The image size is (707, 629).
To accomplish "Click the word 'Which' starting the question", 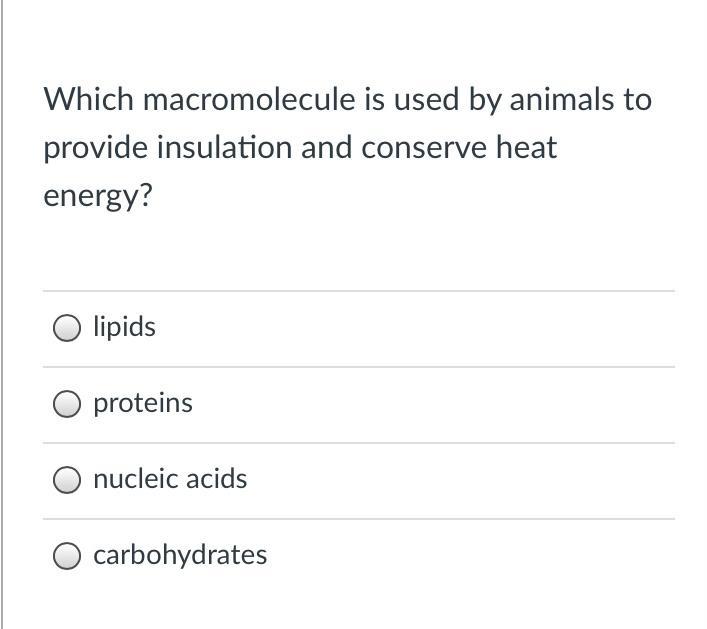I will [88, 99].
